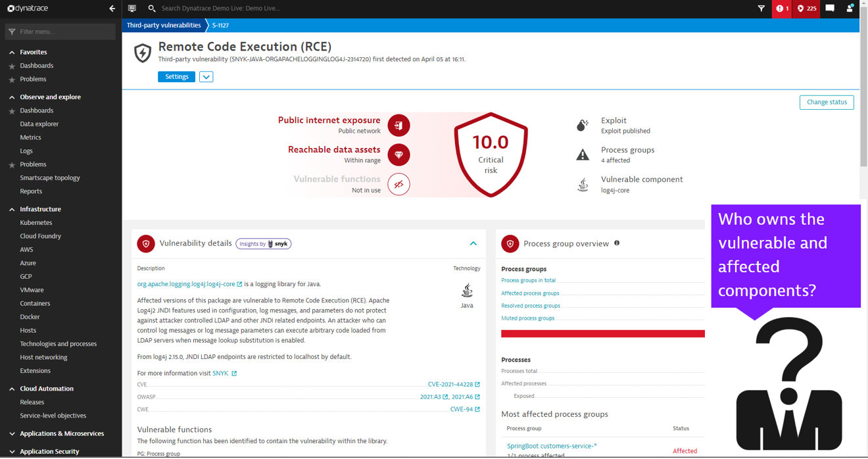Open Data explorer in the sidebar

click(x=39, y=124)
